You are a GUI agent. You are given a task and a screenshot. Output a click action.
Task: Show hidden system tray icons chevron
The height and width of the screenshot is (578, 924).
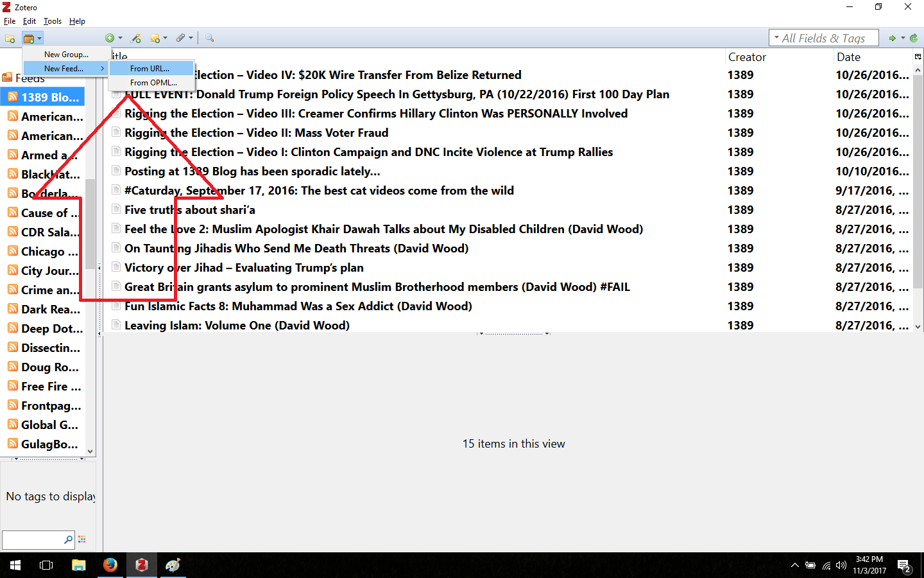coord(794,566)
